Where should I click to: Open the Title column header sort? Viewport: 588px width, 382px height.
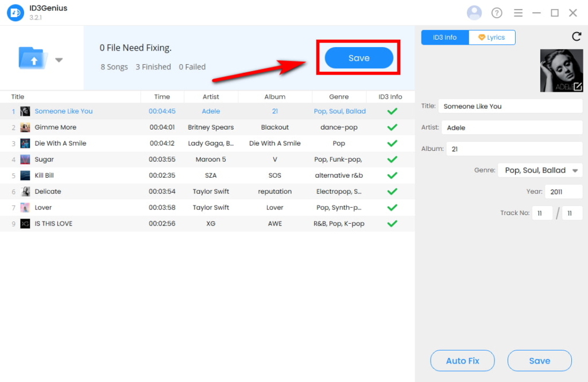click(18, 96)
